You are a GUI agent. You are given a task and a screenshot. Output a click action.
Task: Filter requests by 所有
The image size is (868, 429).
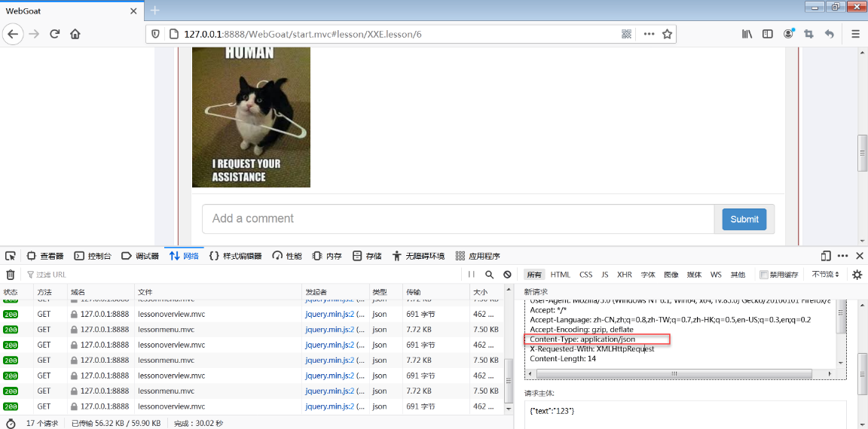534,274
